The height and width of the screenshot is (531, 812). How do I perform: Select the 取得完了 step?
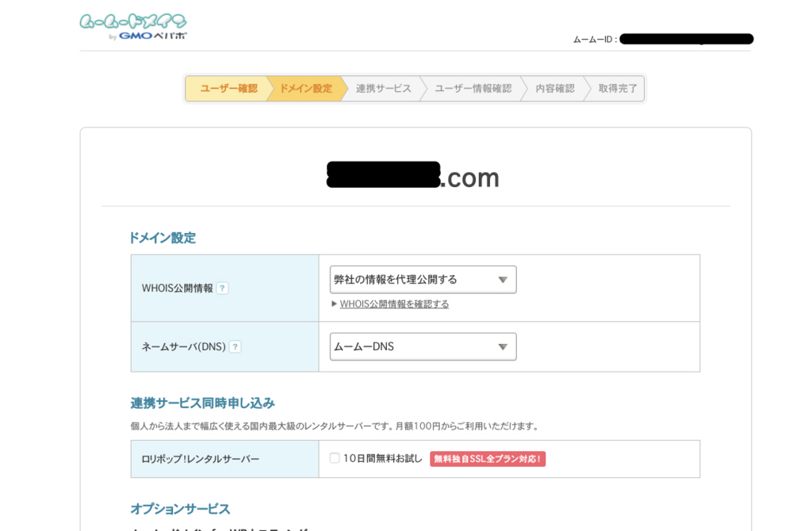[x=617, y=89]
